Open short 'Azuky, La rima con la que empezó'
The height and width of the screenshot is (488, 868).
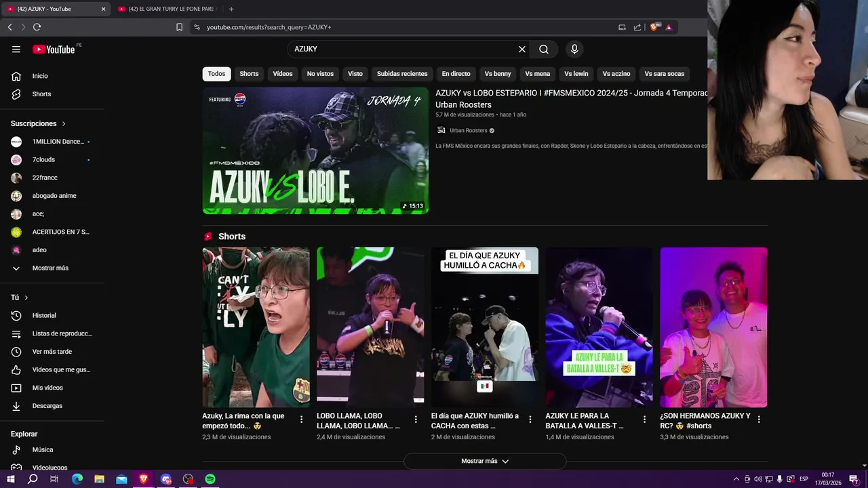(x=256, y=327)
